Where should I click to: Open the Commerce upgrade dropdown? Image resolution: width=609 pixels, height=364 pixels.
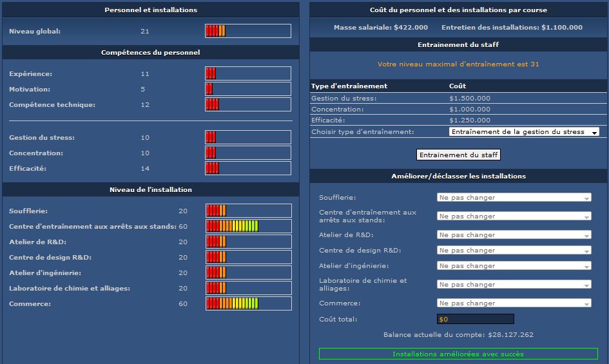(514, 303)
